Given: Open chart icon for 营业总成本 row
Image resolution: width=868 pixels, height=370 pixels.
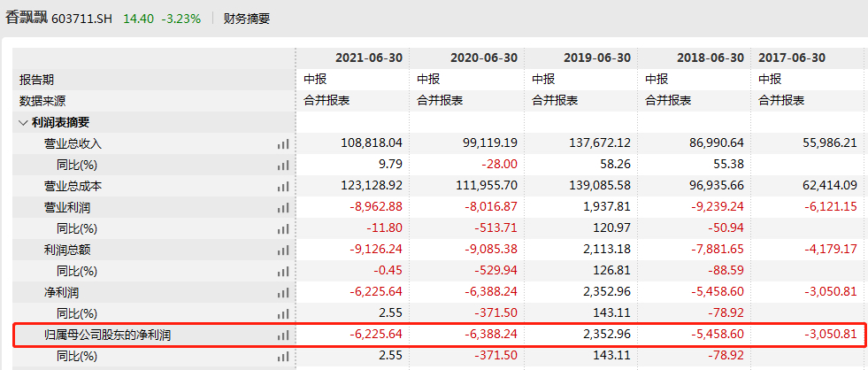Looking at the screenshot, I should tap(283, 186).
